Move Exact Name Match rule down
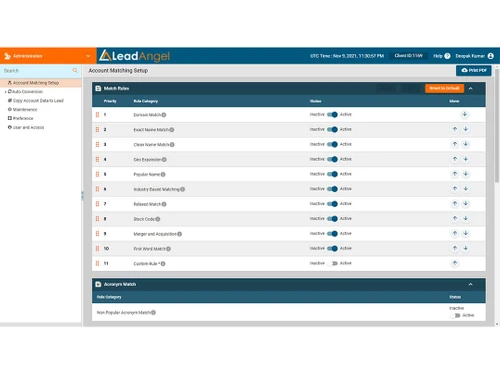Image resolution: width=500 pixels, height=375 pixels. [466, 129]
